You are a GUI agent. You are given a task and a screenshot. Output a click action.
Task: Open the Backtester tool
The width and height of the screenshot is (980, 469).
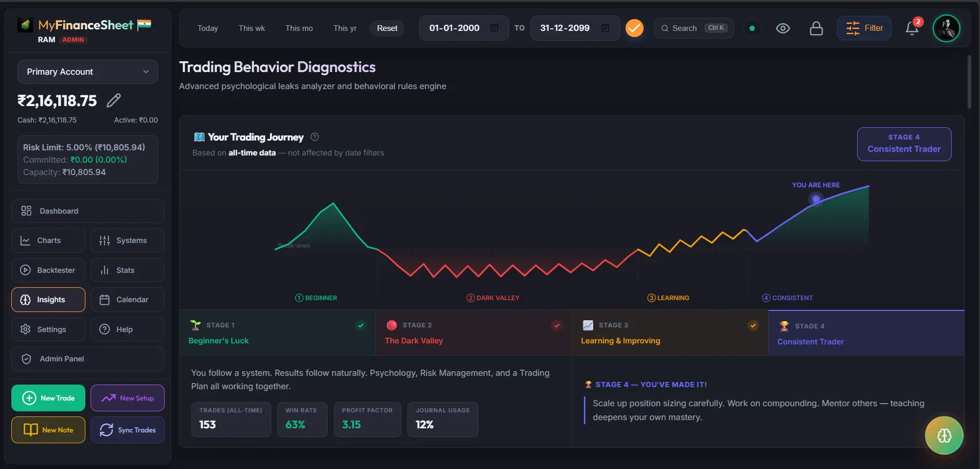click(x=48, y=270)
